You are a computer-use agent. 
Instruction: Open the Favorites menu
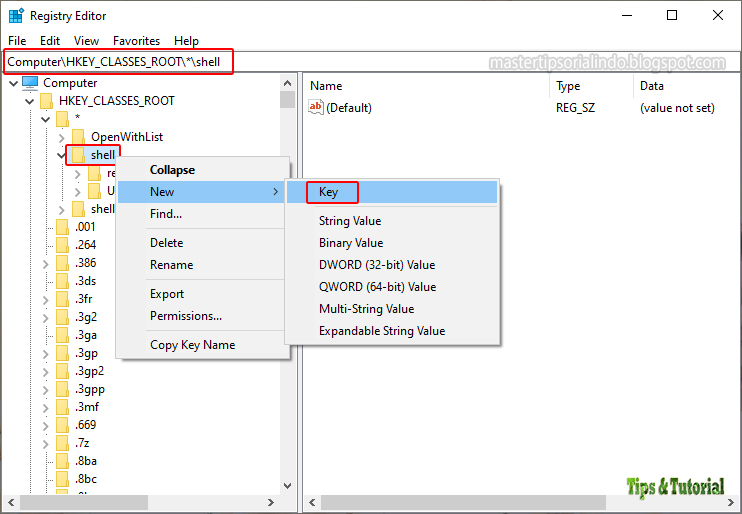(x=136, y=41)
